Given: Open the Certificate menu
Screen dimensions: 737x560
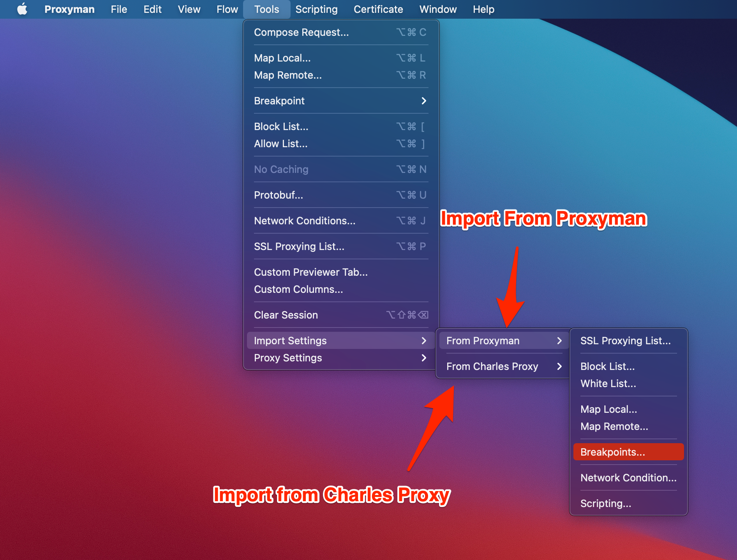Looking at the screenshot, I should click(378, 9).
